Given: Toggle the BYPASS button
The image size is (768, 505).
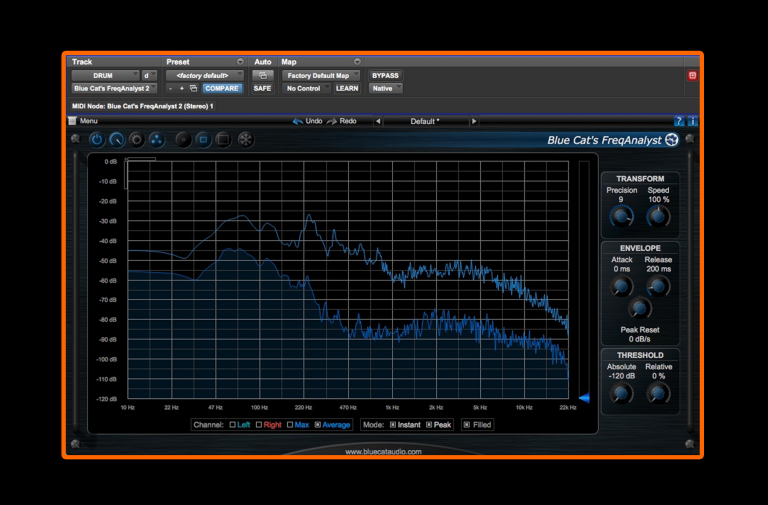Looking at the screenshot, I should pyautogui.click(x=385, y=75).
